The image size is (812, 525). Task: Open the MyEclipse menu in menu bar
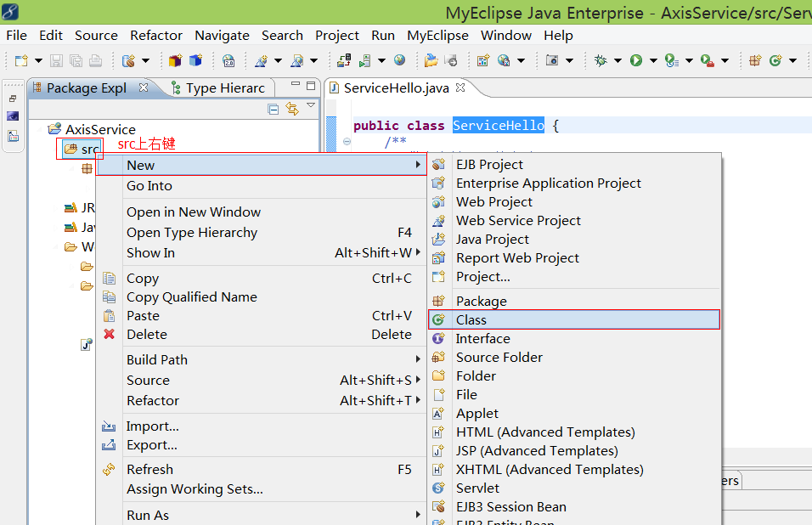pyautogui.click(x=437, y=35)
